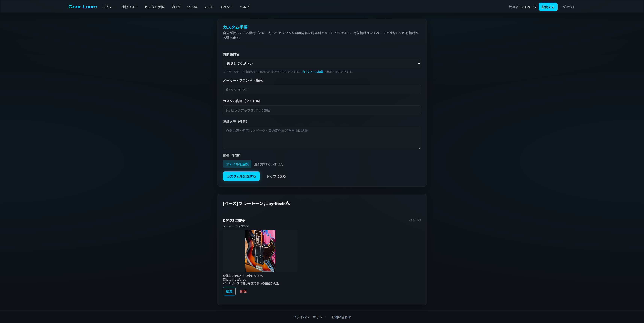Viewport: 644px width, 323px height.
Task: Click into the 詳細メモ textarea
Action: point(322,137)
